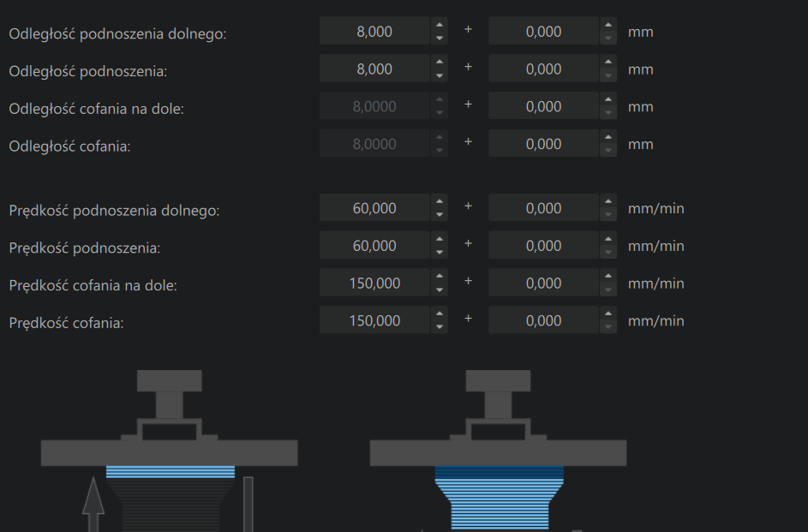
Task: Increase Prędkość podnoszenia dolnego offset value
Action: (x=608, y=201)
